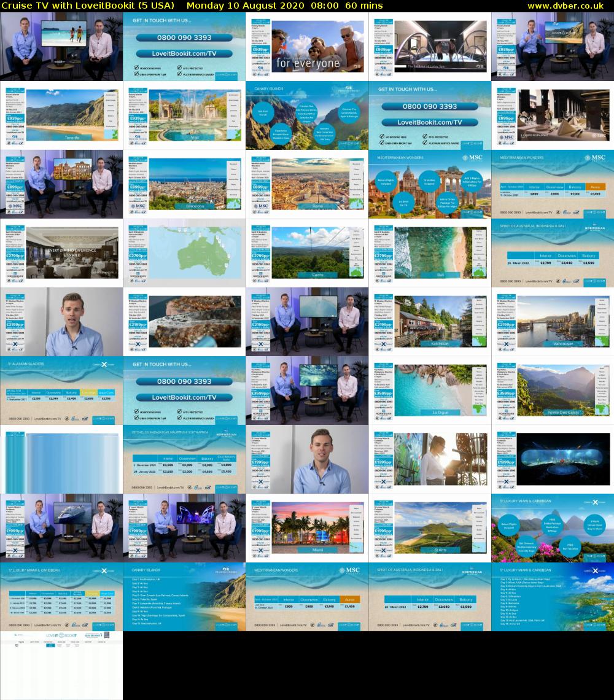This screenshot has width=614, height=700.
Task: Open Seychelles Madagascar Mauritius price table frame
Action: [184, 459]
